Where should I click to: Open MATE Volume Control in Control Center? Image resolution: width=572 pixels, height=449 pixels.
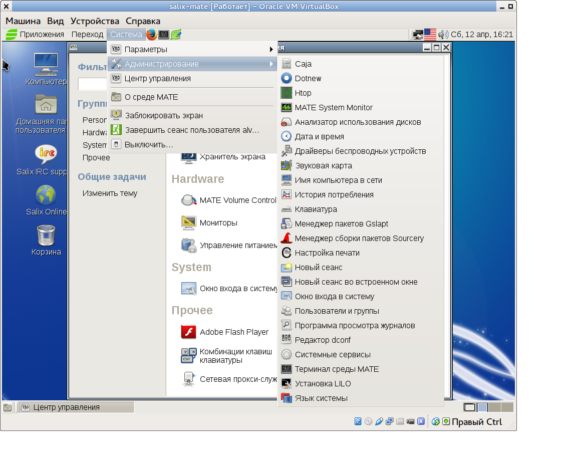point(229,200)
